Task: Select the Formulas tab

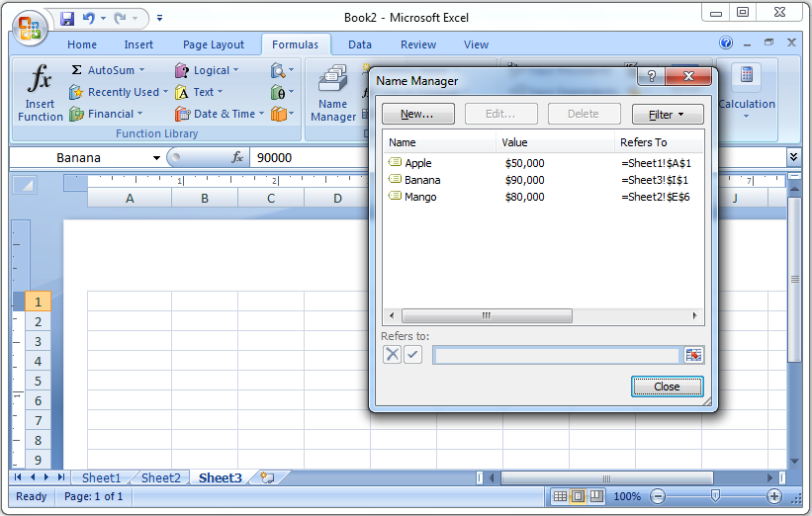Action: tap(295, 45)
